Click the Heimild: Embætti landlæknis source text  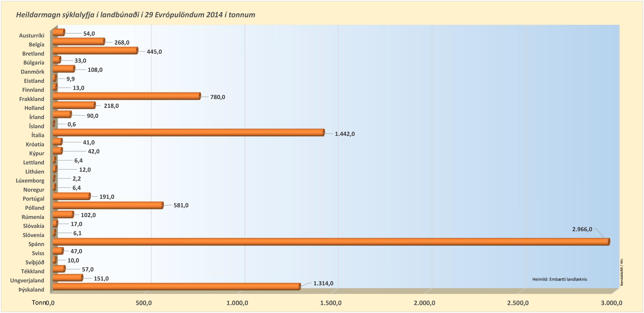point(559,279)
